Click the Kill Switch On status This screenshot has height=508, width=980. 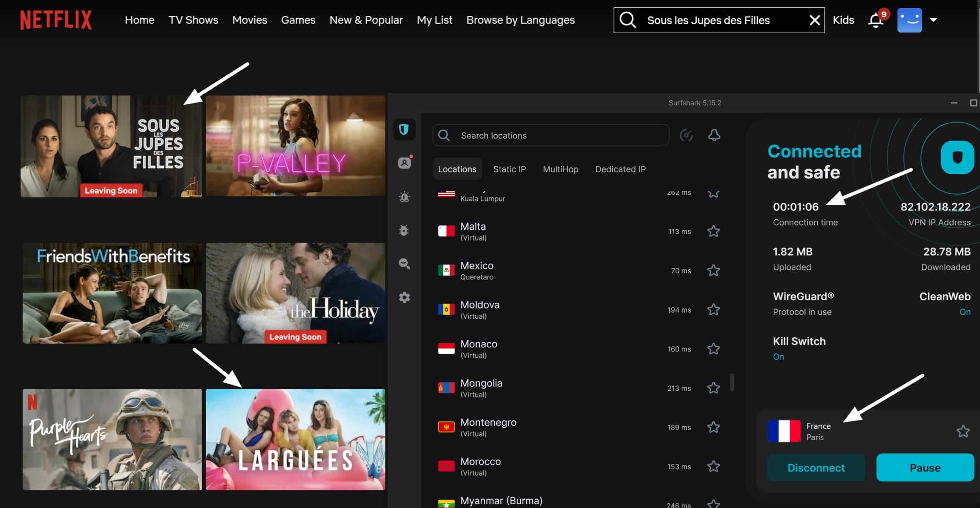pos(778,357)
